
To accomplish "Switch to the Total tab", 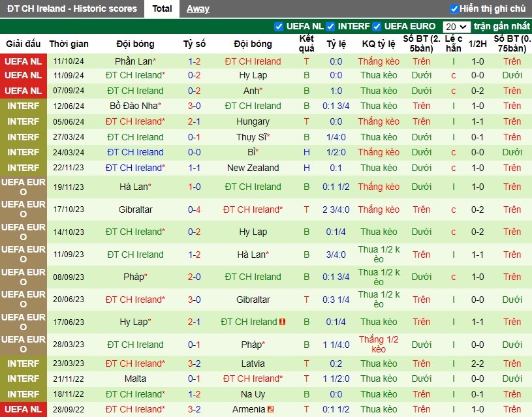I will (162, 9).
